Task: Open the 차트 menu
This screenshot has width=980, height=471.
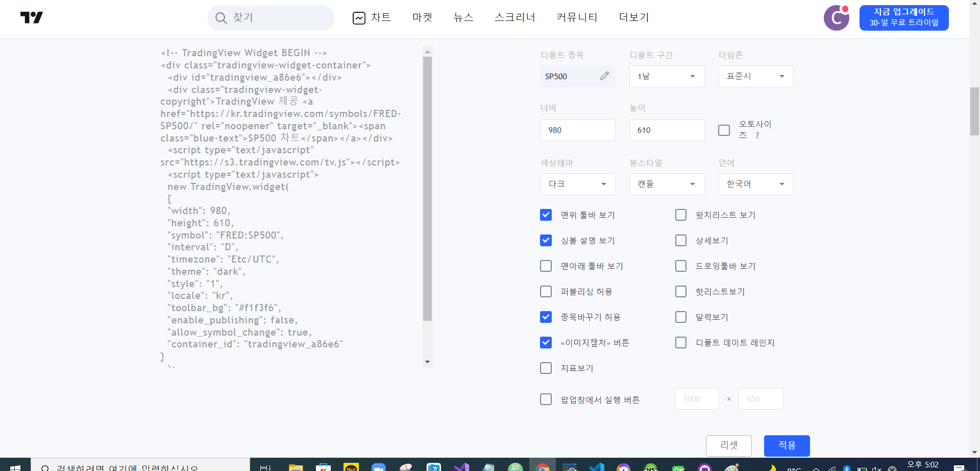Action: point(381,18)
